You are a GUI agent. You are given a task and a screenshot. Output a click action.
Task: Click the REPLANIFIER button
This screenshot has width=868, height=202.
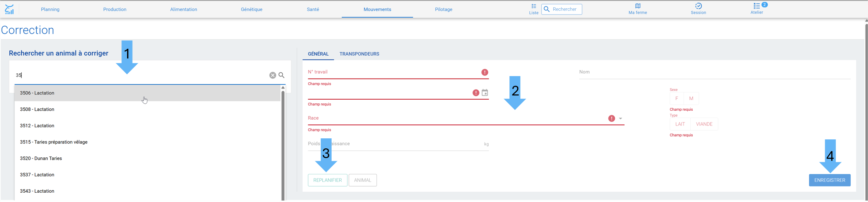click(328, 180)
